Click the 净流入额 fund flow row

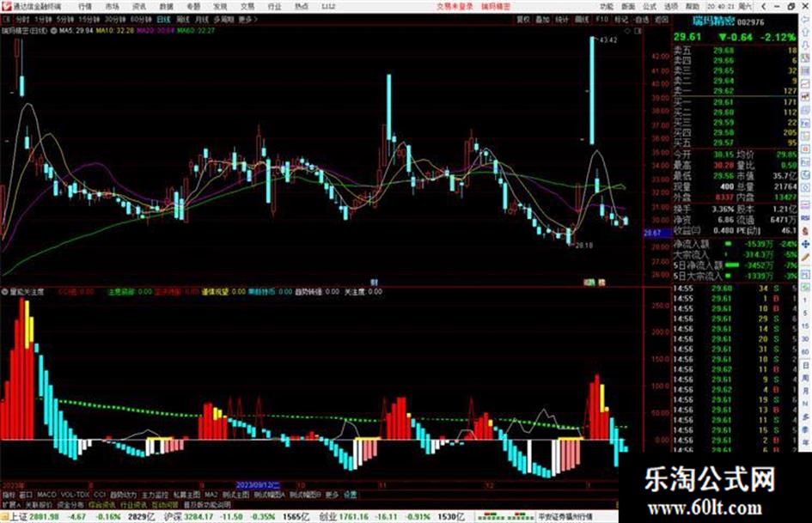point(735,244)
